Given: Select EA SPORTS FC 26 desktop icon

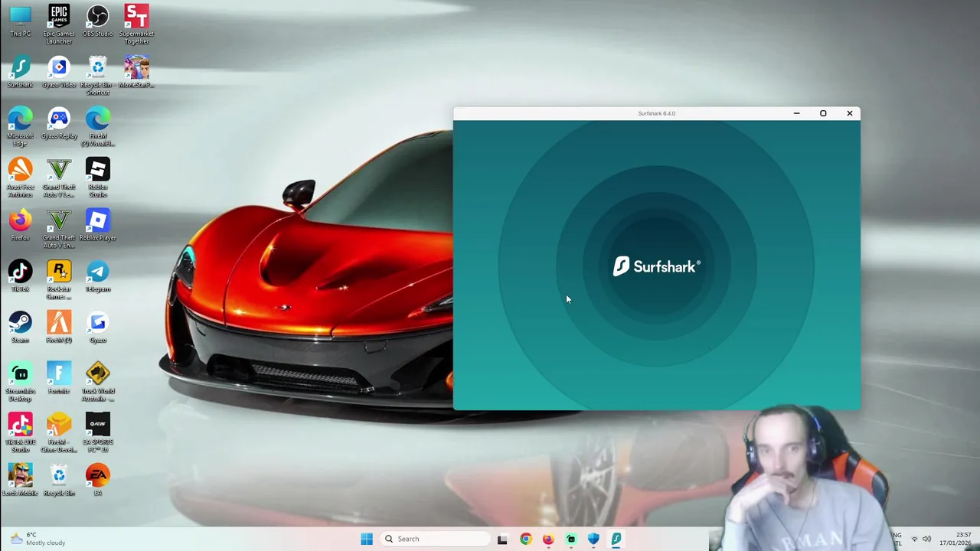Looking at the screenshot, I should coord(97,433).
